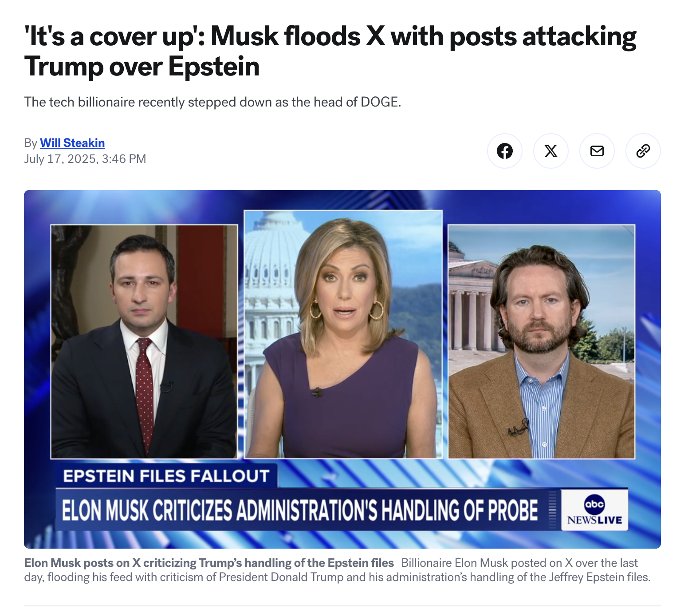The width and height of the screenshot is (700, 609).
Task: Click the July 17, 2025 publish date
Action: [x=85, y=159]
